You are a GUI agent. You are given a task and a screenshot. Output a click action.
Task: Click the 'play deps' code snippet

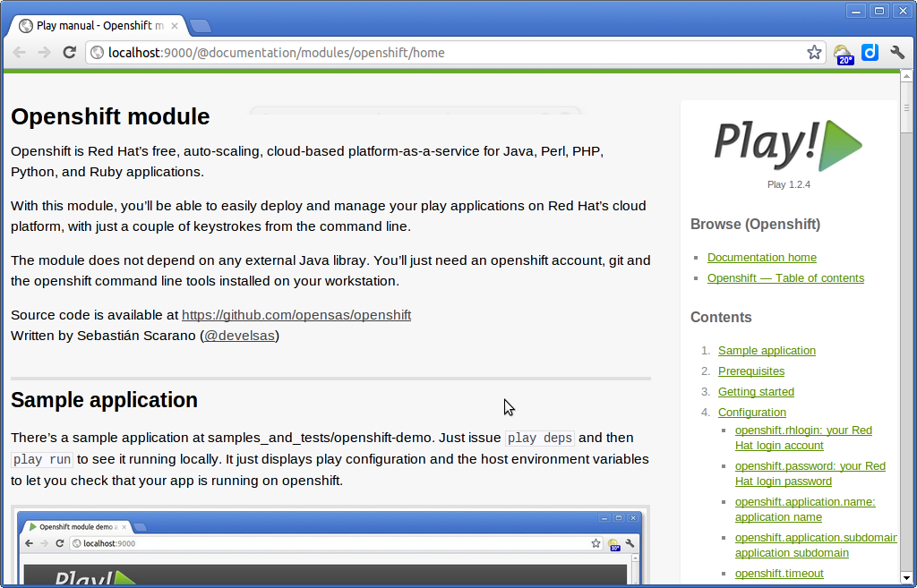[x=539, y=438]
